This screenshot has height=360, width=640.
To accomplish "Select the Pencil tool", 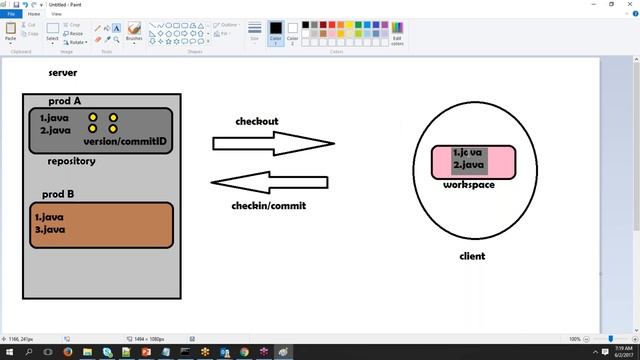I will pos(98,28).
